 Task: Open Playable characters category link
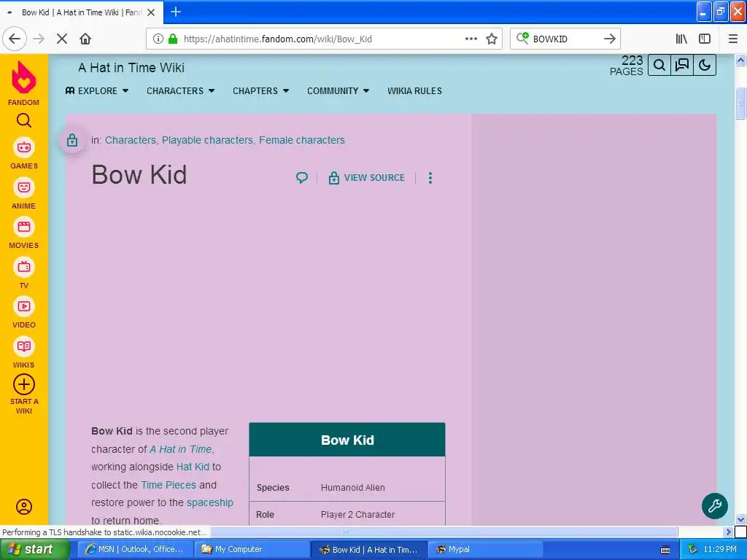click(207, 140)
